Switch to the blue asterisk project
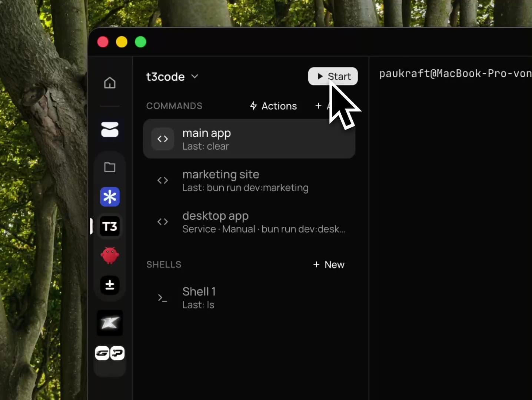 coord(110,197)
